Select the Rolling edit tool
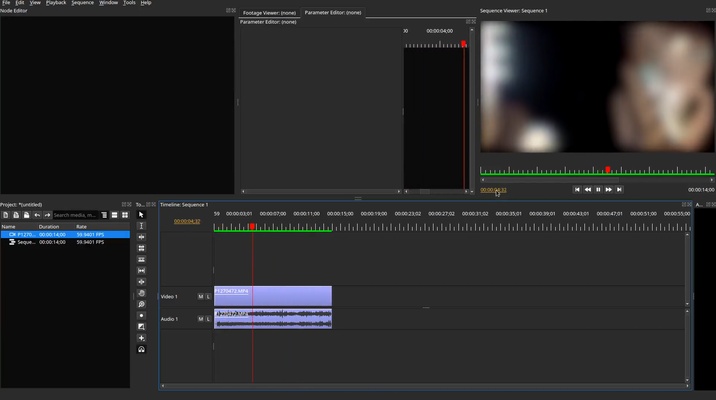The image size is (716, 400). point(141,248)
